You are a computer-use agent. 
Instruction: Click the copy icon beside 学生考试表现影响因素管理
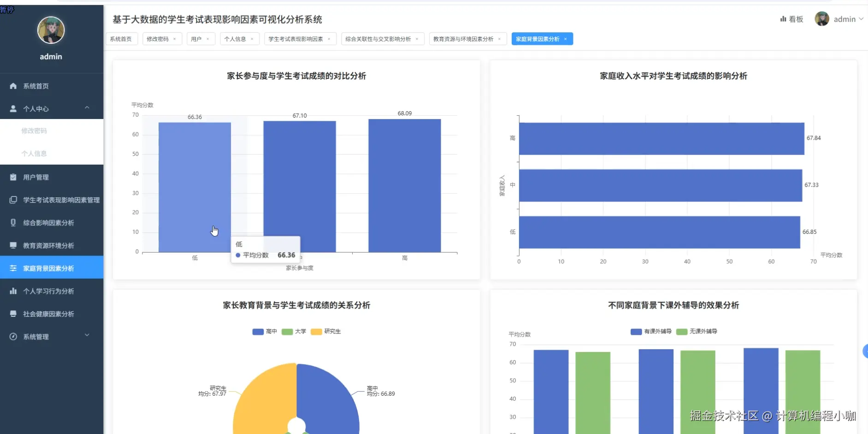point(13,200)
